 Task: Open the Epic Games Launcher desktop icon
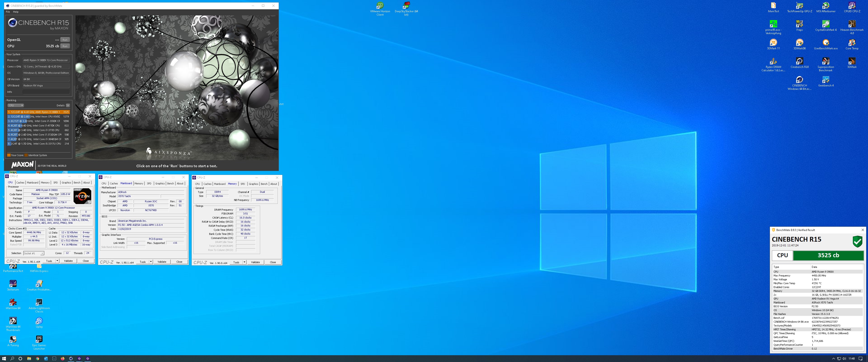[x=39, y=343]
